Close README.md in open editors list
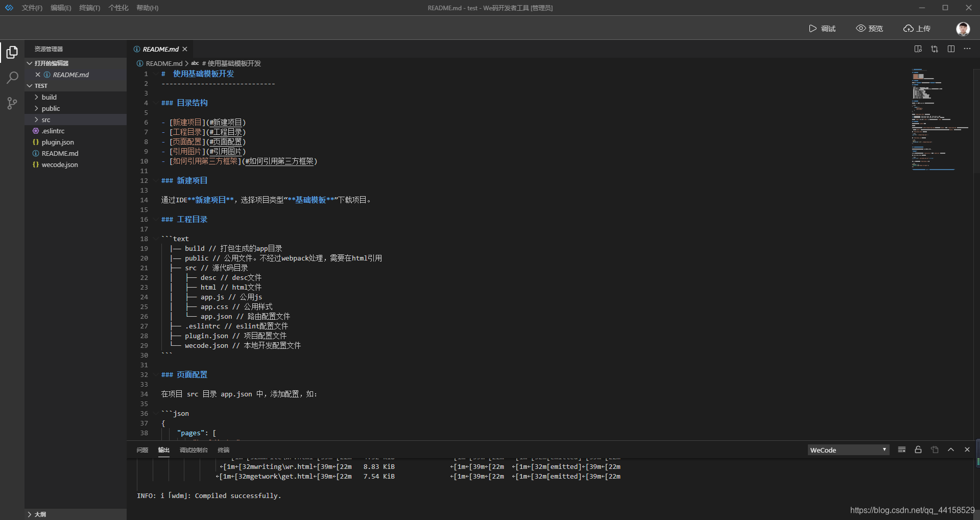The width and height of the screenshot is (980, 520). 38,75
